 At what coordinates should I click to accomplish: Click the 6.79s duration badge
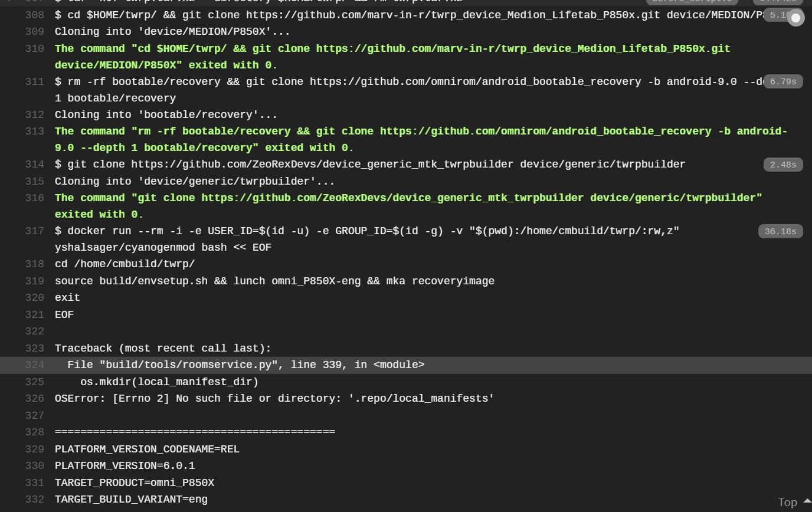click(x=783, y=82)
